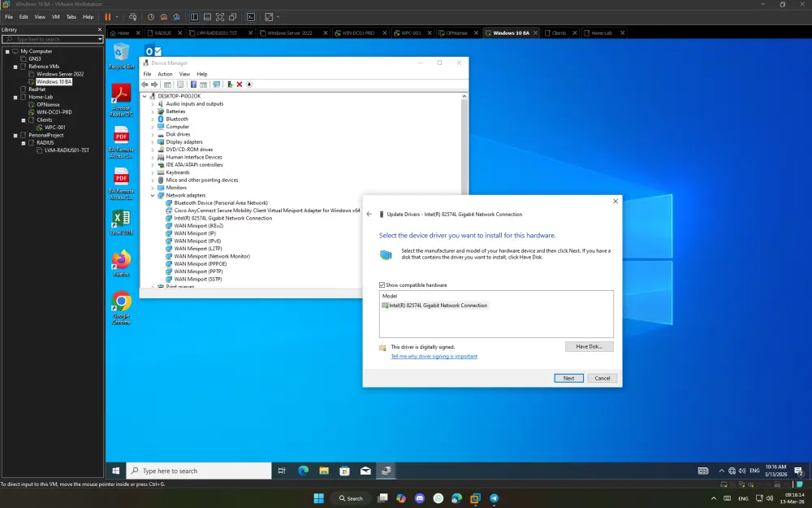This screenshot has width=812, height=508.
Task: Click the VMware suspend (pause) toolbar button
Action: point(107,16)
